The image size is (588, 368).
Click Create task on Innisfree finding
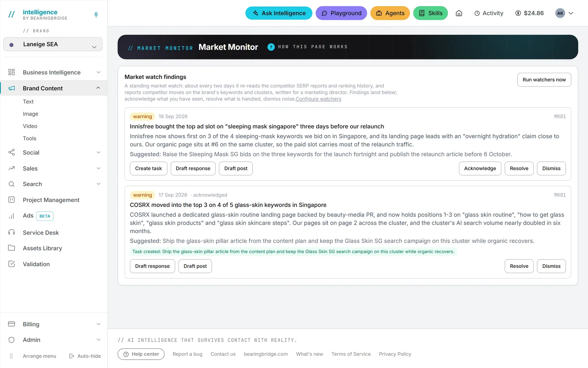point(149,168)
